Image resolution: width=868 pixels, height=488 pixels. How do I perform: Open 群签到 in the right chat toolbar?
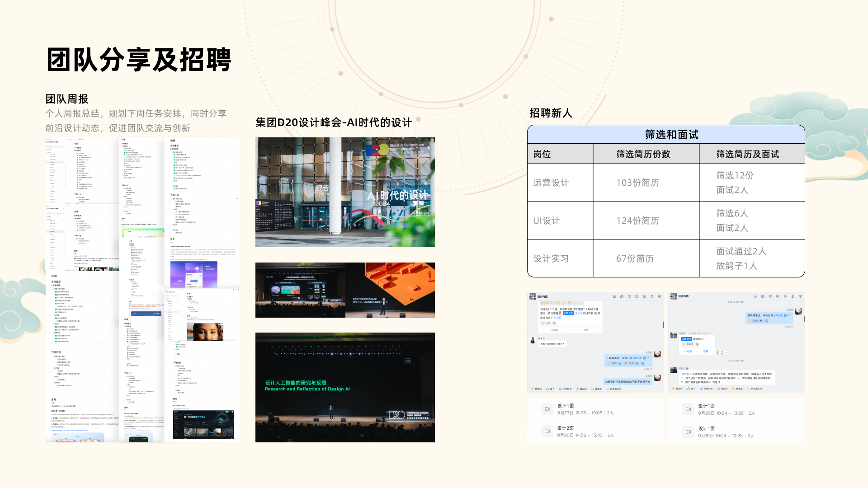pos(677,389)
